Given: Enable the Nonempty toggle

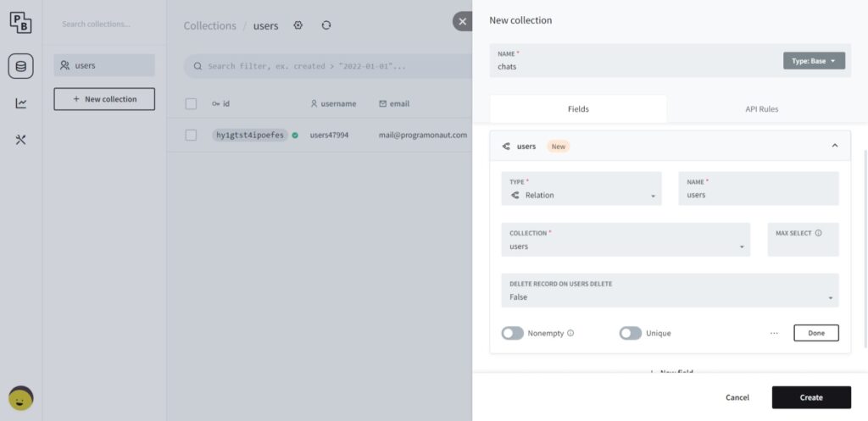Looking at the screenshot, I should (x=513, y=333).
